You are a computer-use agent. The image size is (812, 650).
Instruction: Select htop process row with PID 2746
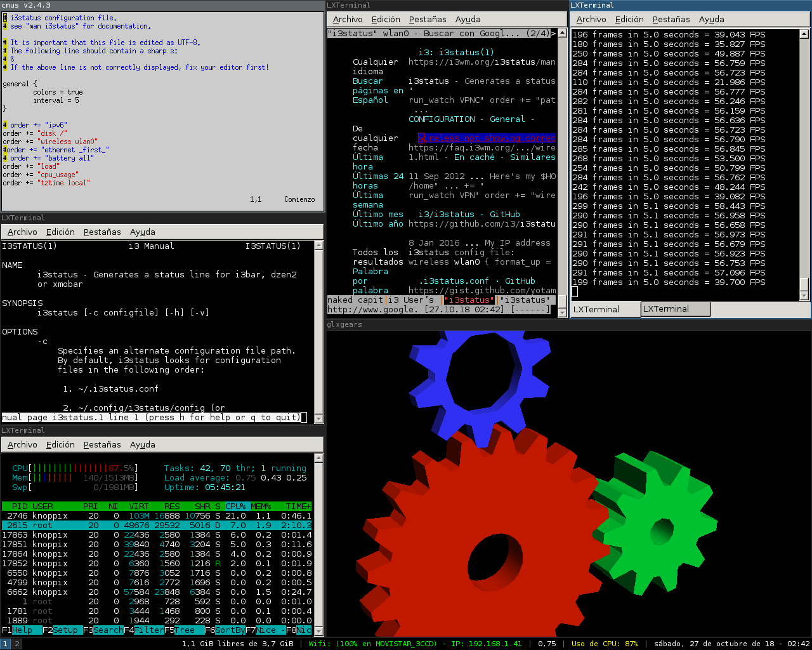tap(157, 516)
